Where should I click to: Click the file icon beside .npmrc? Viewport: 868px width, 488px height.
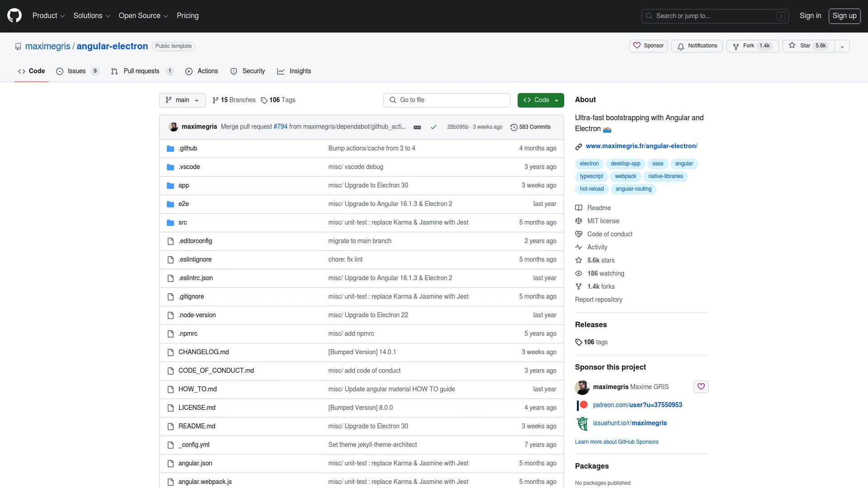[x=170, y=334]
